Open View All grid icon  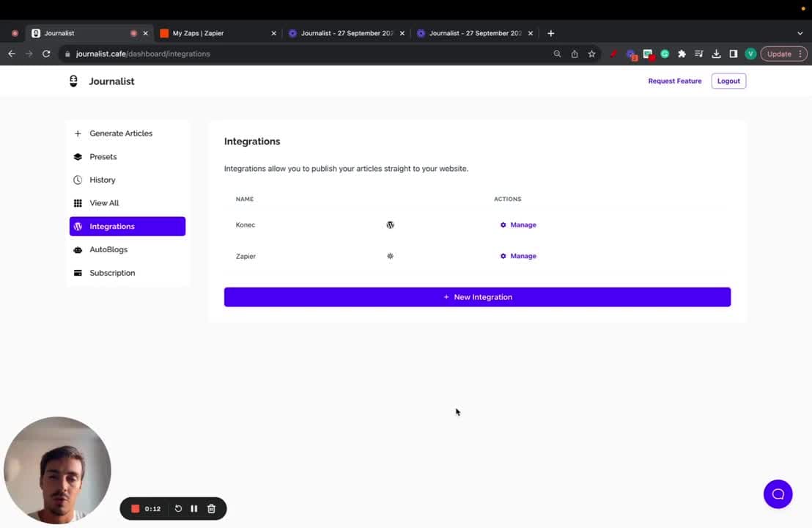[78, 203]
